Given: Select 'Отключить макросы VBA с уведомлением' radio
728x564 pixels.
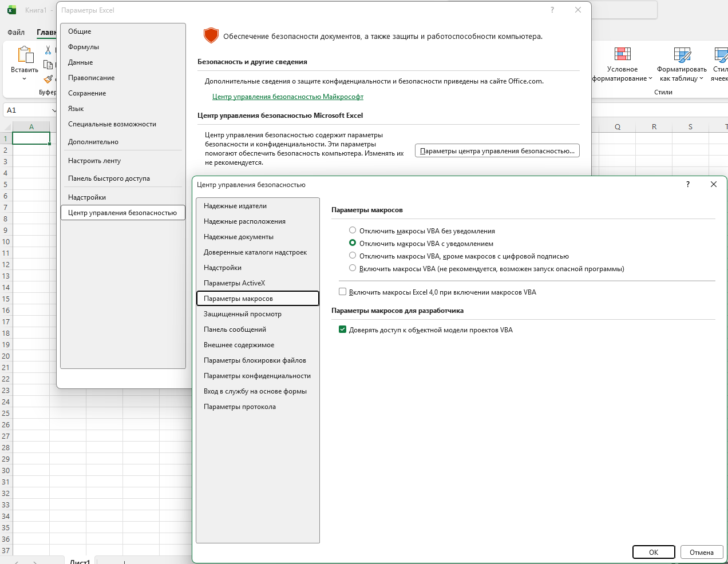Looking at the screenshot, I should 353,243.
